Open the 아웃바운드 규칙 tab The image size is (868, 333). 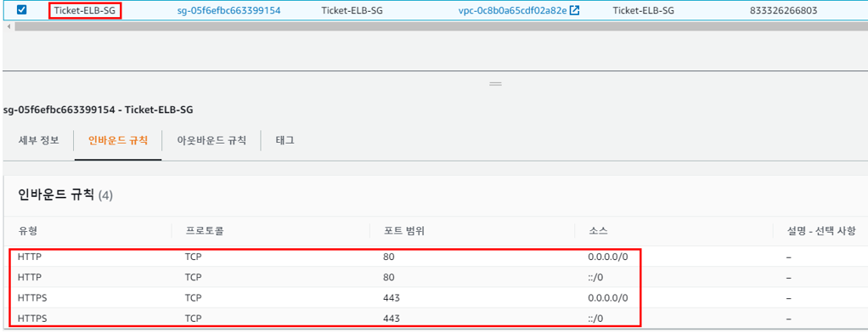(x=211, y=140)
